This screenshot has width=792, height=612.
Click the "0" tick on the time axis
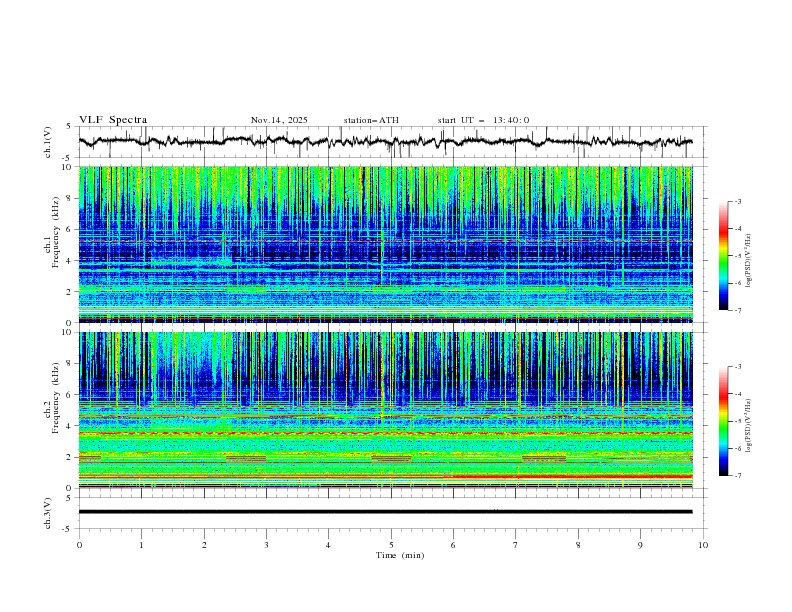tap(79, 545)
